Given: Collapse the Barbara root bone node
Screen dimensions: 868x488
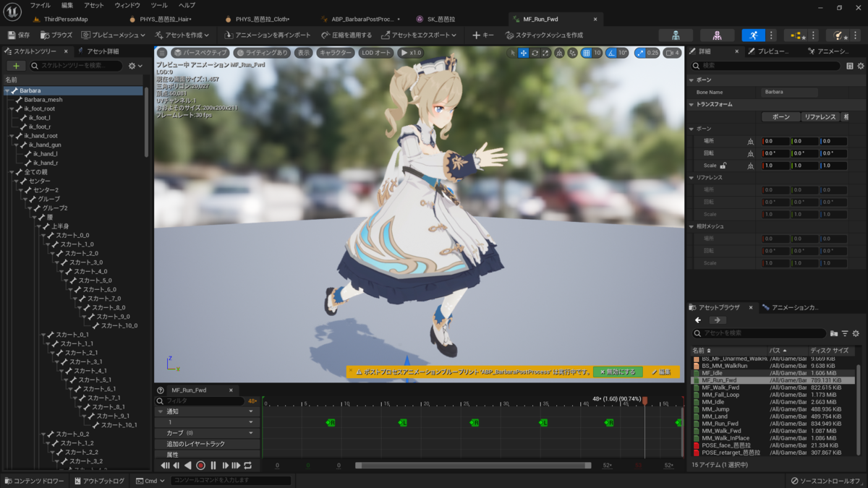Looking at the screenshot, I should [7, 91].
